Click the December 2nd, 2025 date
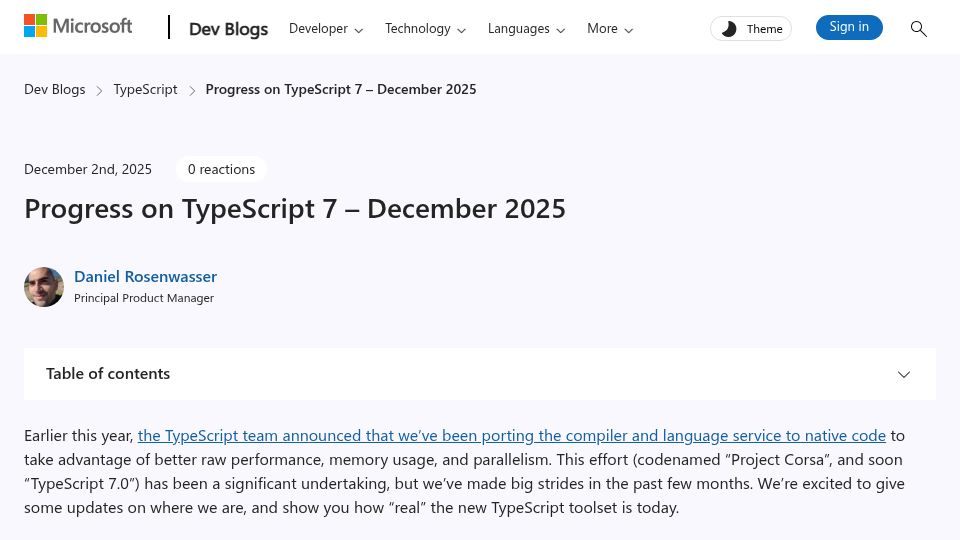Viewport: 960px width, 540px height. 88,169
